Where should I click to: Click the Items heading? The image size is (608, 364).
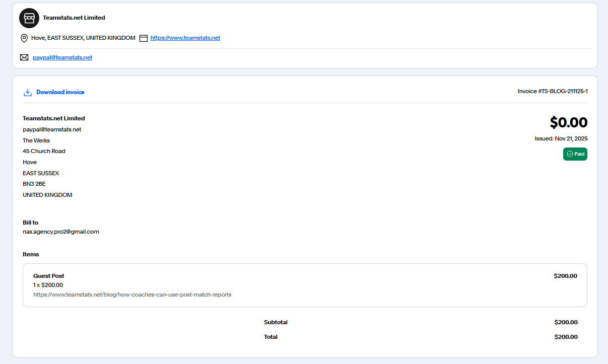pyautogui.click(x=31, y=254)
